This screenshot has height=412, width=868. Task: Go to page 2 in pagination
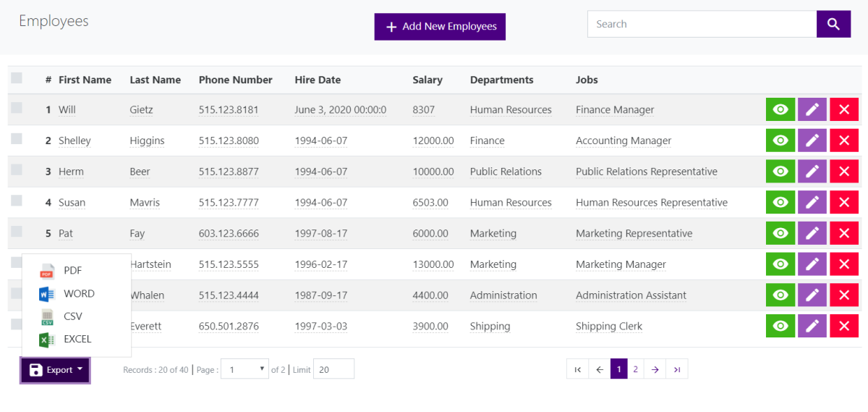(635, 369)
